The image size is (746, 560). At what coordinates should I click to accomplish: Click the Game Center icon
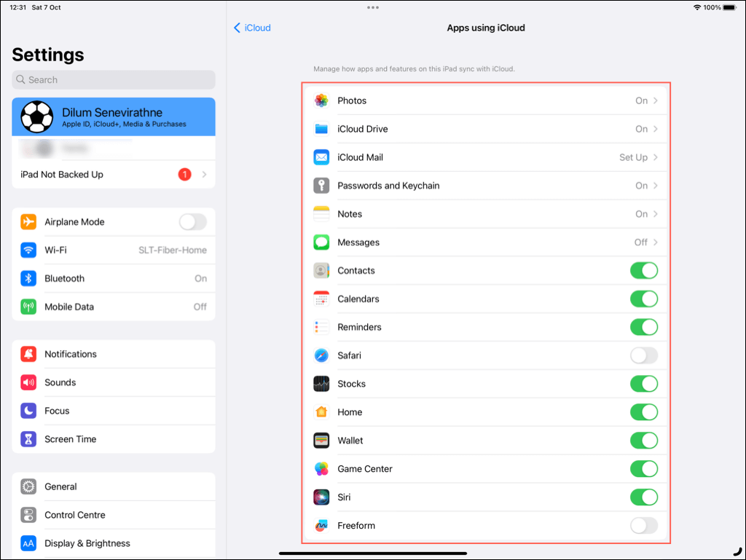(321, 469)
